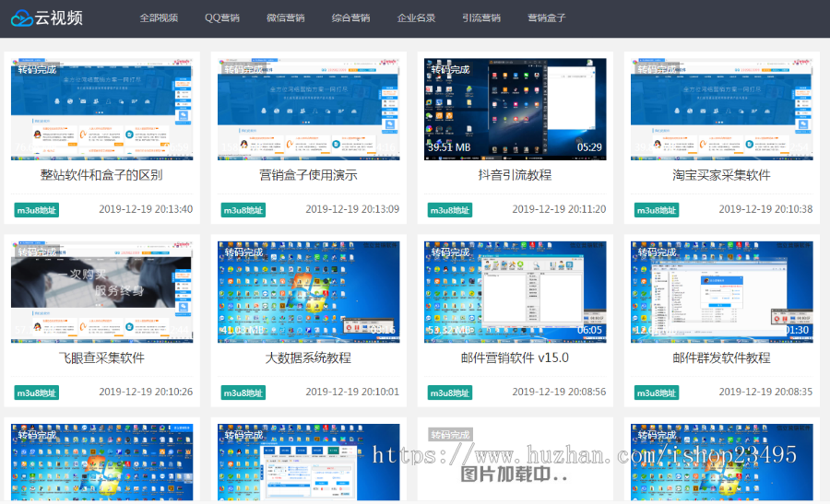Open the 引流营销 menu item
Viewport: 830px width, 504px height.
click(481, 18)
